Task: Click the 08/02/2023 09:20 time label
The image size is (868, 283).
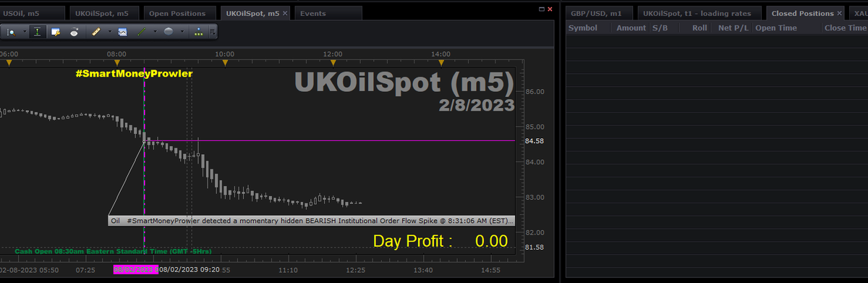Action: tap(189, 269)
